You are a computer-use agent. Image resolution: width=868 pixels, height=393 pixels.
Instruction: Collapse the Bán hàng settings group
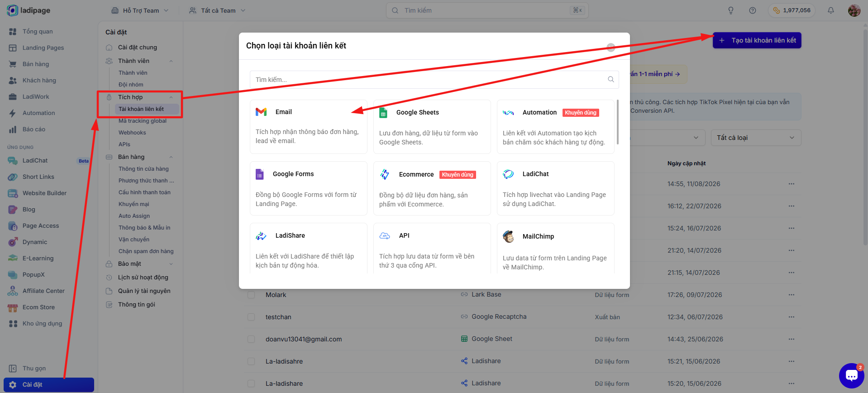(171, 157)
